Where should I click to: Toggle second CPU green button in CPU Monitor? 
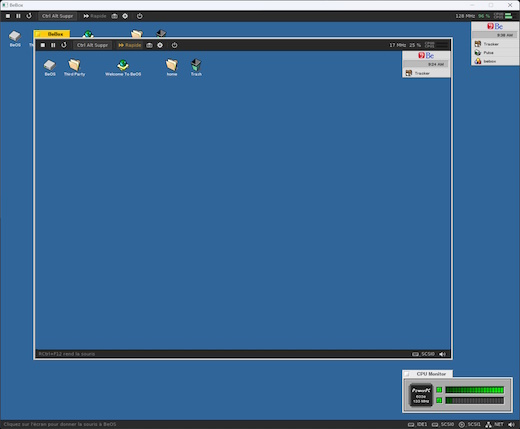tap(439, 400)
